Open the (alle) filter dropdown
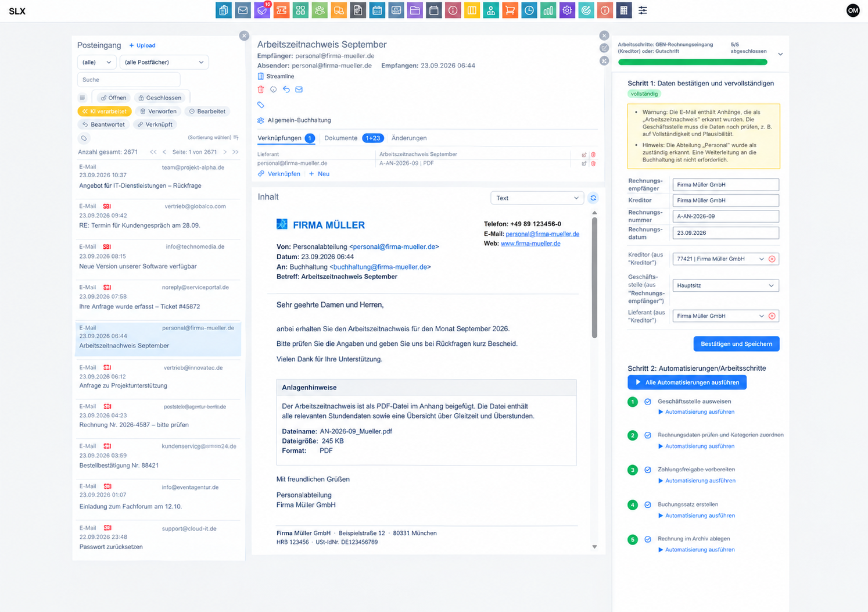Viewport: 868px width, 612px height. point(96,62)
